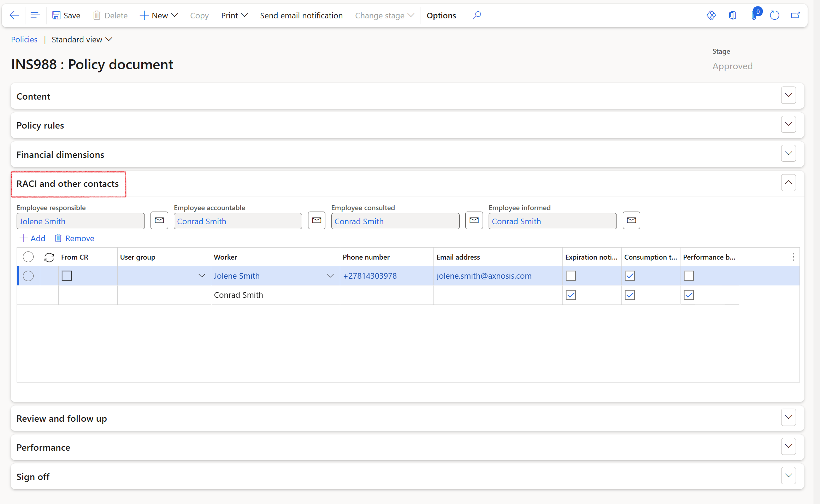Expand the Financial dimensions section
Image resolution: width=820 pixels, height=504 pixels.
789,153
